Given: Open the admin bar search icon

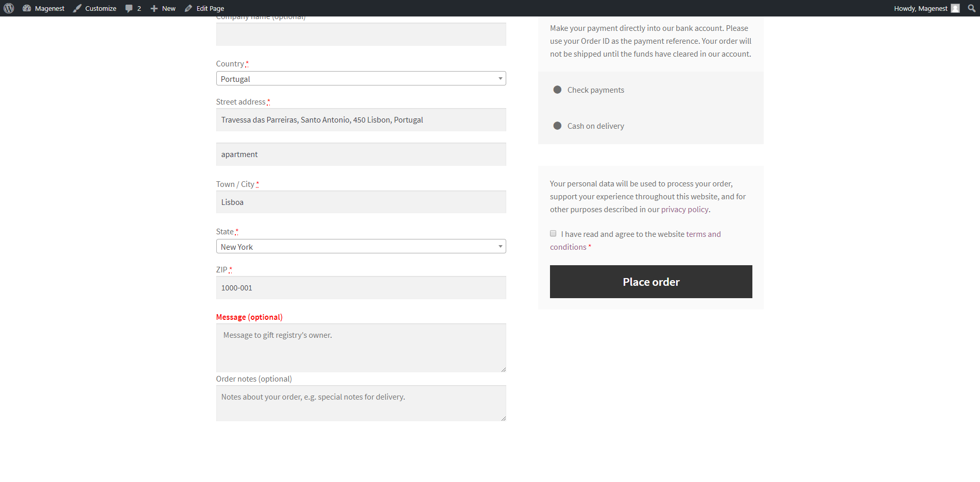Looking at the screenshot, I should (x=971, y=8).
